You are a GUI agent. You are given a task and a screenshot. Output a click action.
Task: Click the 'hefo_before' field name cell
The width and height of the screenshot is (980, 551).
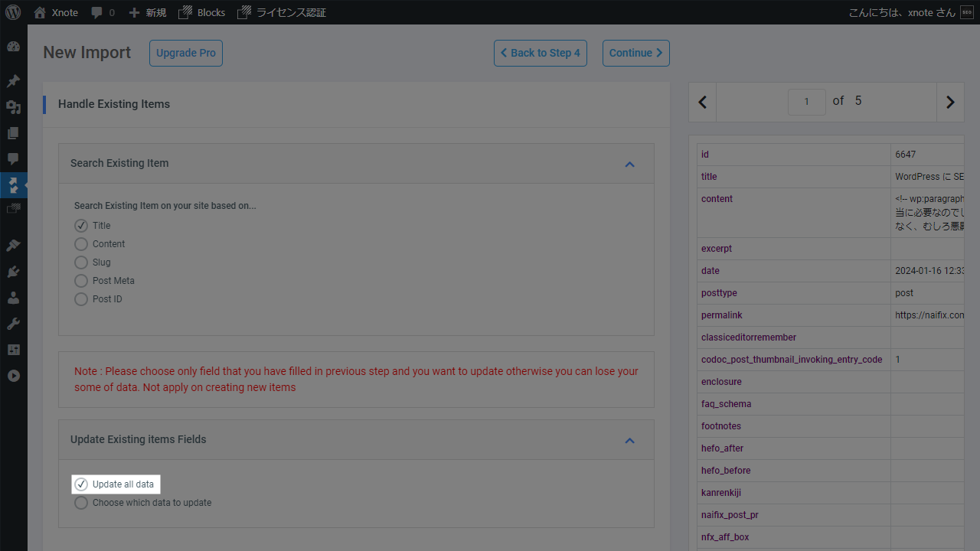point(794,471)
